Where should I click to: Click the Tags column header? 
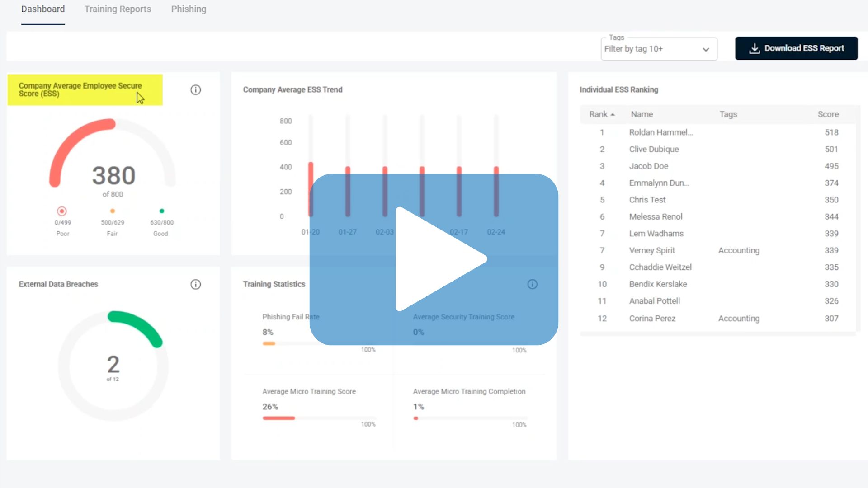(x=728, y=114)
